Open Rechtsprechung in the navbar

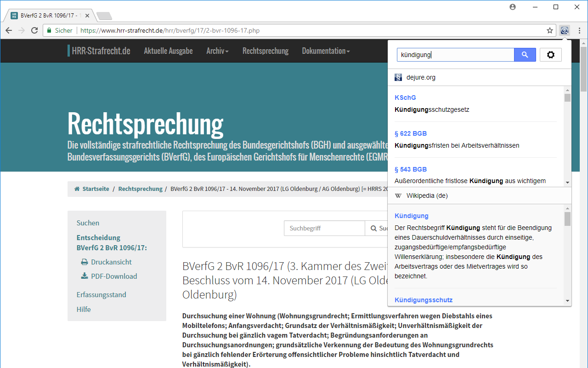[266, 51]
